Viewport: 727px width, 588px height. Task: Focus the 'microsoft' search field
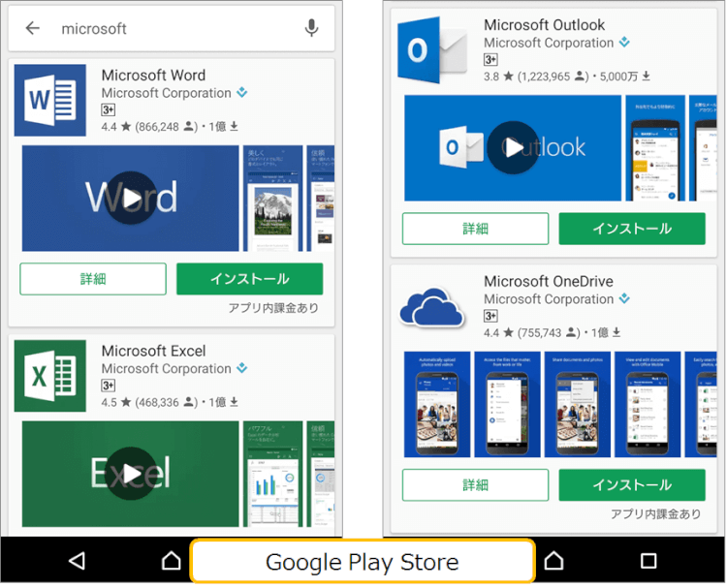(x=171, y=28)
